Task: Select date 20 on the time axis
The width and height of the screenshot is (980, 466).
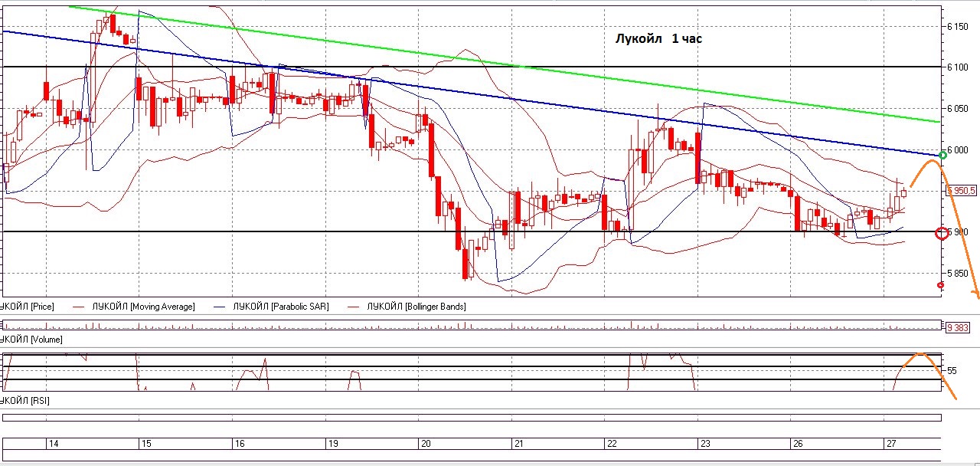Action: [x=426, y=444]
